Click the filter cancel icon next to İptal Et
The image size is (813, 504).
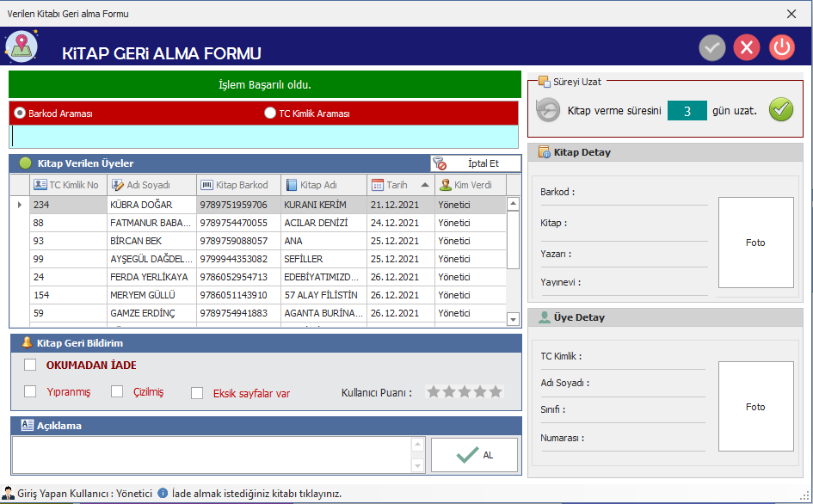click(x=440, y=163)
